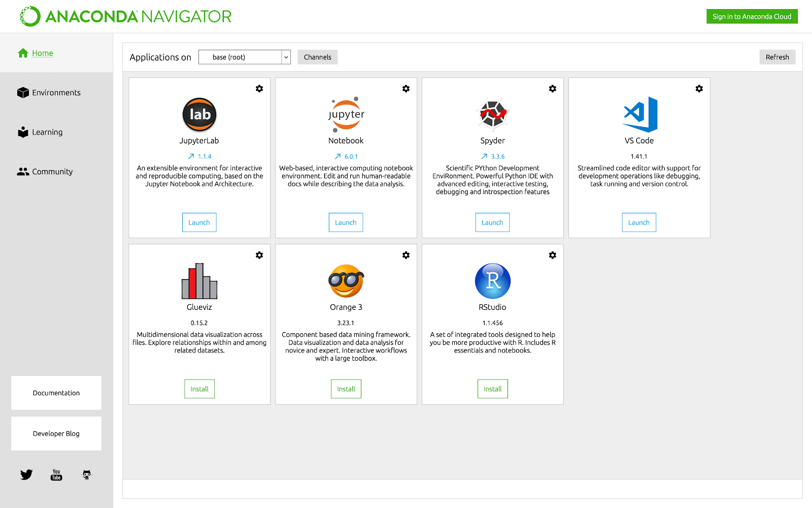Open the JupyterLab card settings gear
This screenshot has width=812, height=508.
pos(259,88)
